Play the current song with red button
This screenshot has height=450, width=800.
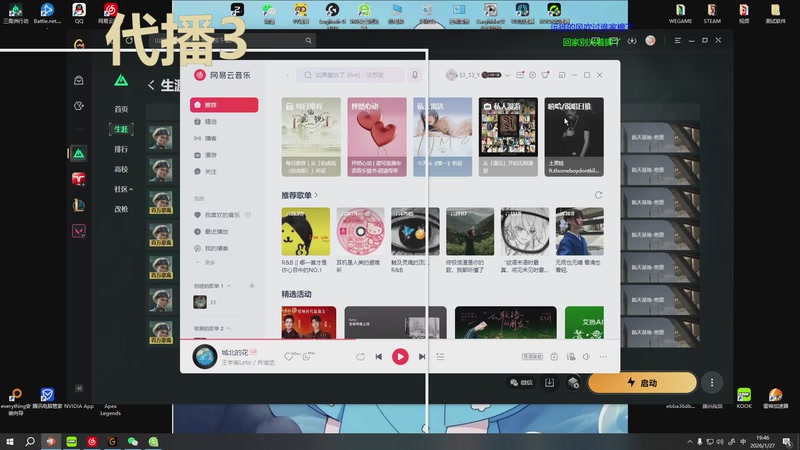pos(400,357)
